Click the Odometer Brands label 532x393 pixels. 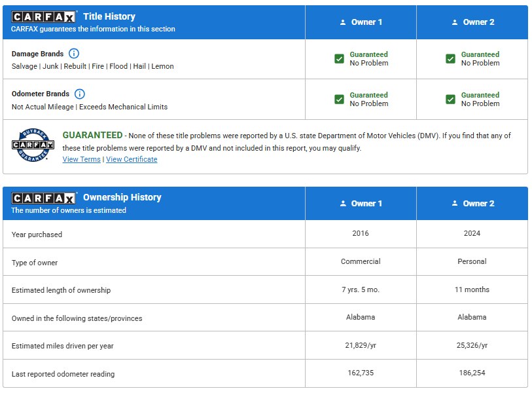pos(41,94)
